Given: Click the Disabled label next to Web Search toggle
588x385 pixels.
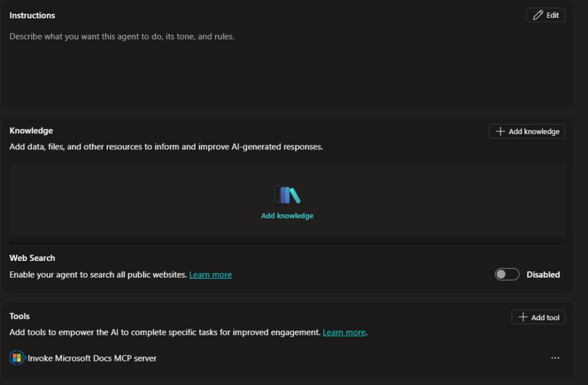Looking at the screenshot, I should (543, 275).
